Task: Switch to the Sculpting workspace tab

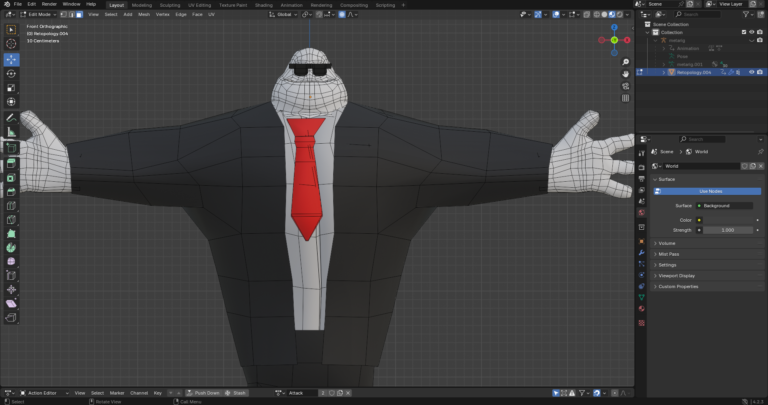Action: pos(170,4)
